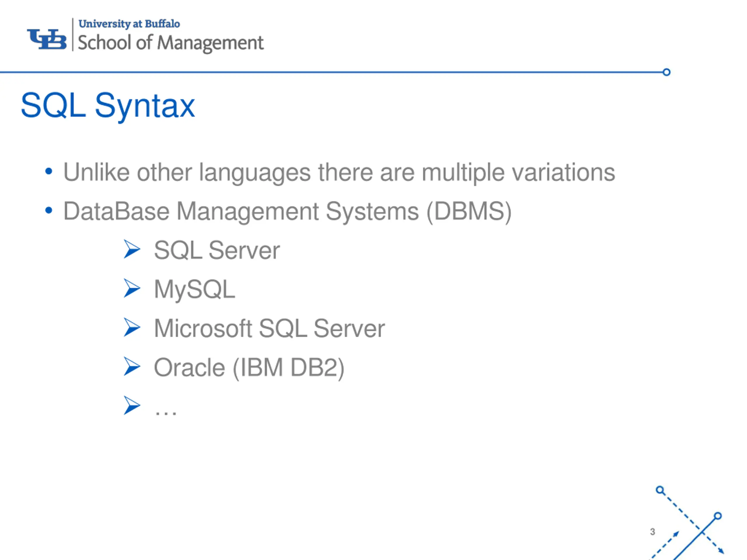
Task: Click the UB interlocking logo
Action: [x=47, y=39]
